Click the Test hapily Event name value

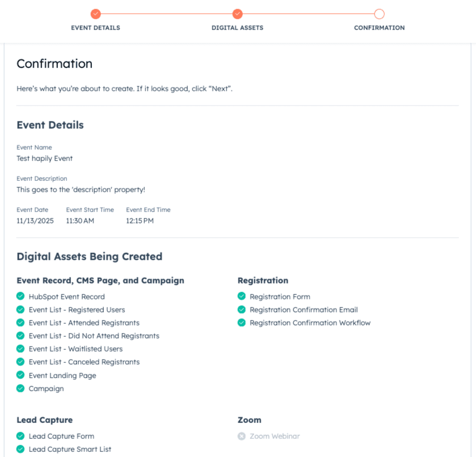(x=45, y=158)
